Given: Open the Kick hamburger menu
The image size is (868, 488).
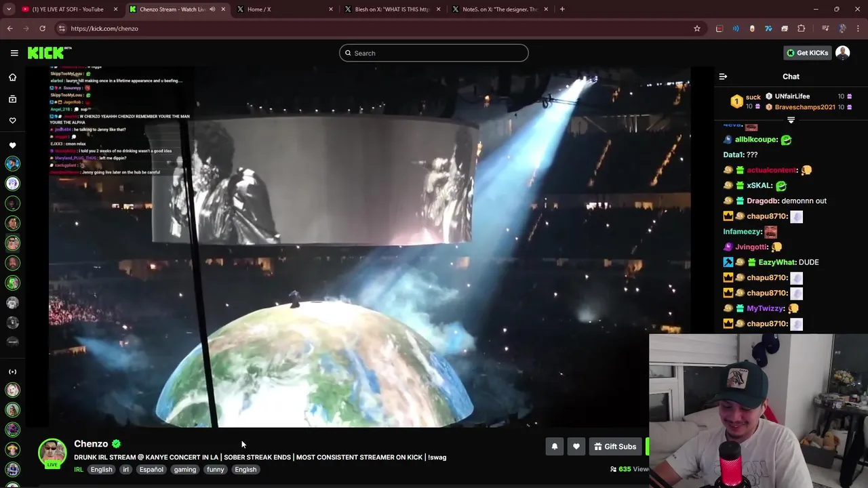Looking at the screenshot, I should [x=14, y=53].
